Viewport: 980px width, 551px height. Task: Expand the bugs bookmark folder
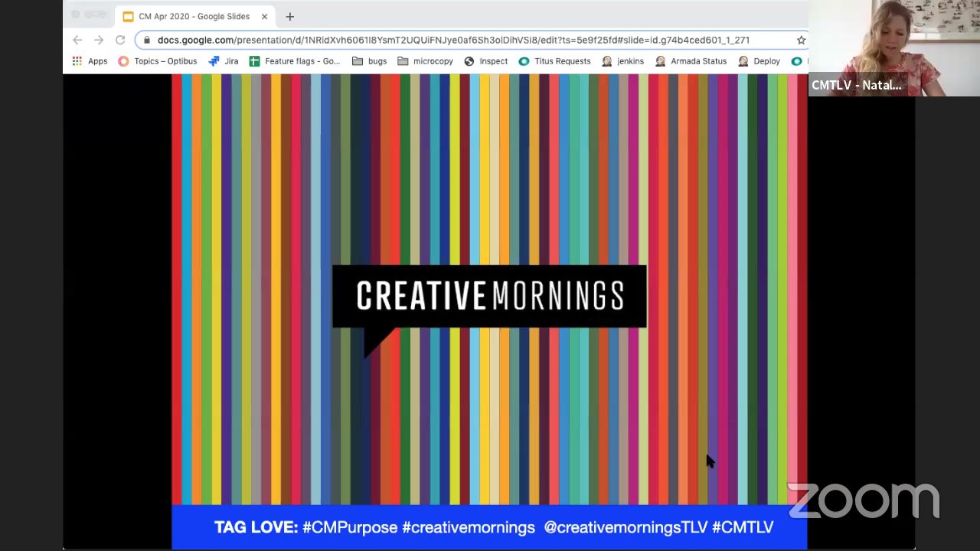369,61
